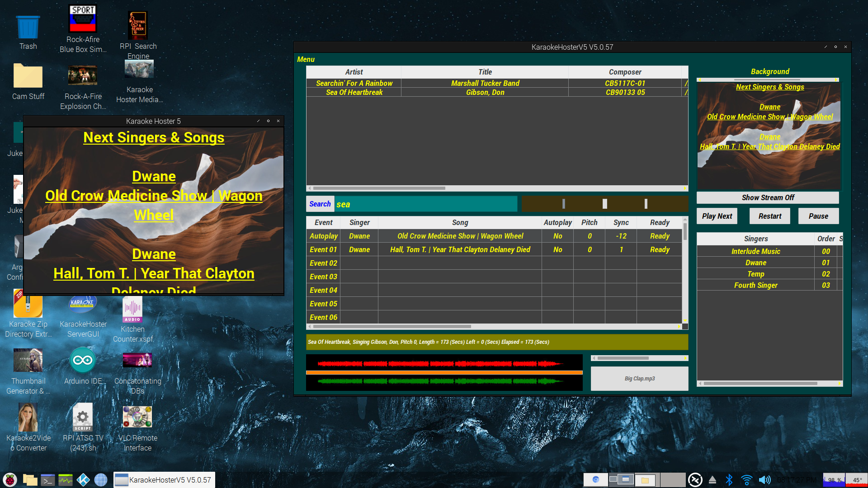Image resolution: width=868 pixels, height=488 pixels.
Task: Open the Wi-Fi network tray icon
Action: [x=747, y=480]
